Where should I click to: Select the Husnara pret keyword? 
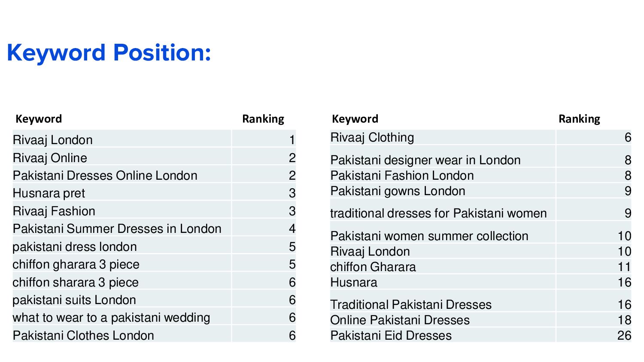[x=49, y=193]
